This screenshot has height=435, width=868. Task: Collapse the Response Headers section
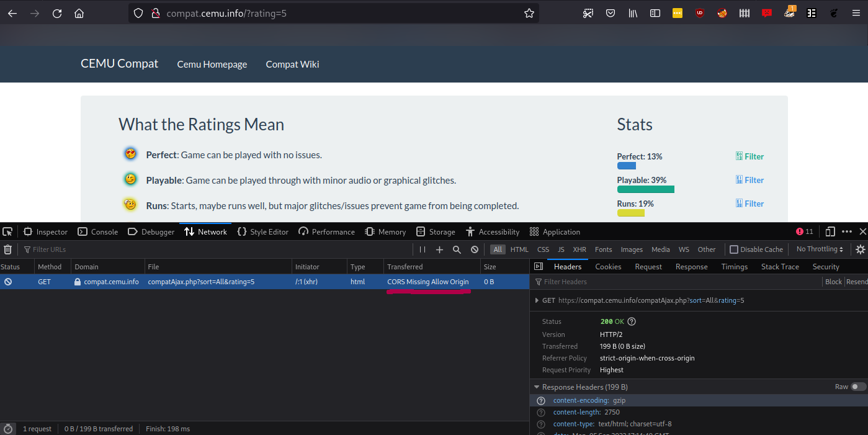(537, 387)
